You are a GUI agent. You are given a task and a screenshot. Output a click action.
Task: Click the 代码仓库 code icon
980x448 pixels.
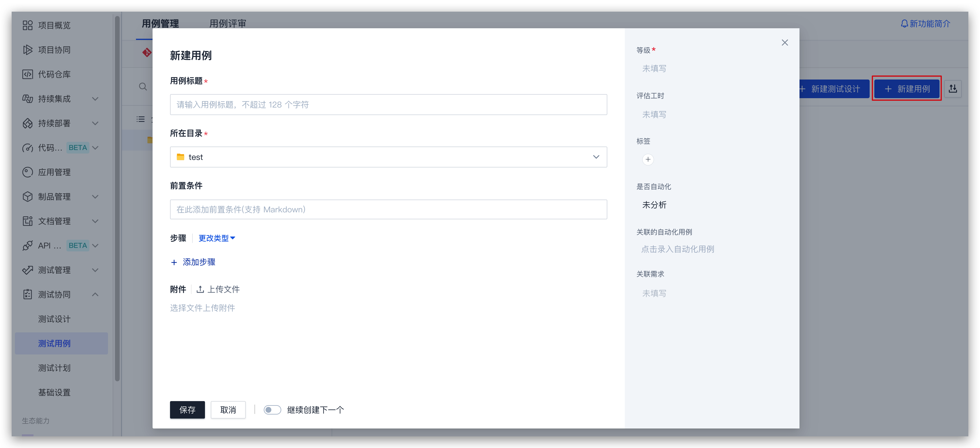27,74
